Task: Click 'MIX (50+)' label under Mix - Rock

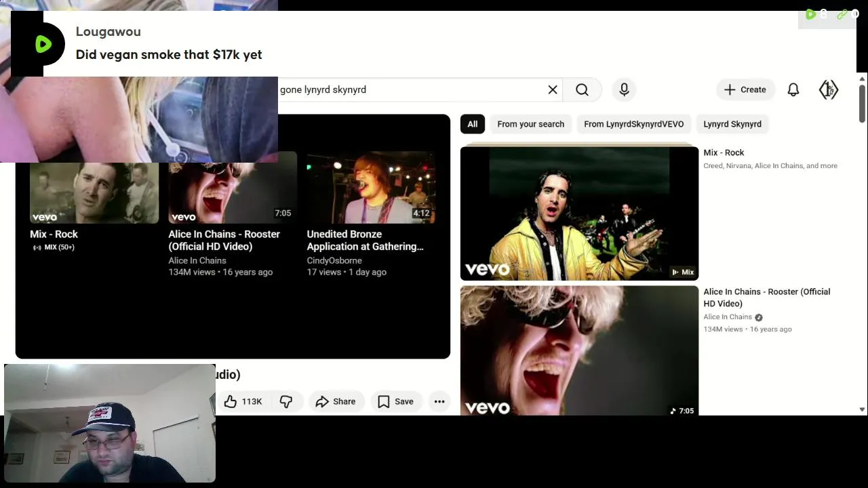Action: (x=54, y=247)
